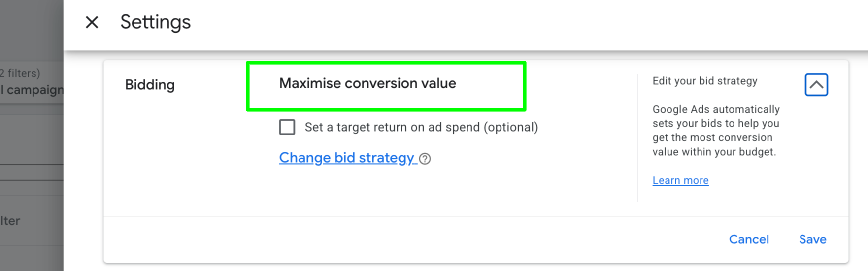Click the Google Ads bid description paragraph
This screenshot has width=868, height=271.
coord(715,131)
